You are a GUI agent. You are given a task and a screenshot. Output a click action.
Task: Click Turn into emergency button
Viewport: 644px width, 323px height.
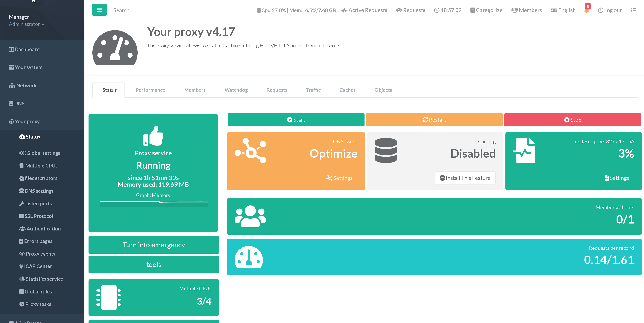(153, 245)
